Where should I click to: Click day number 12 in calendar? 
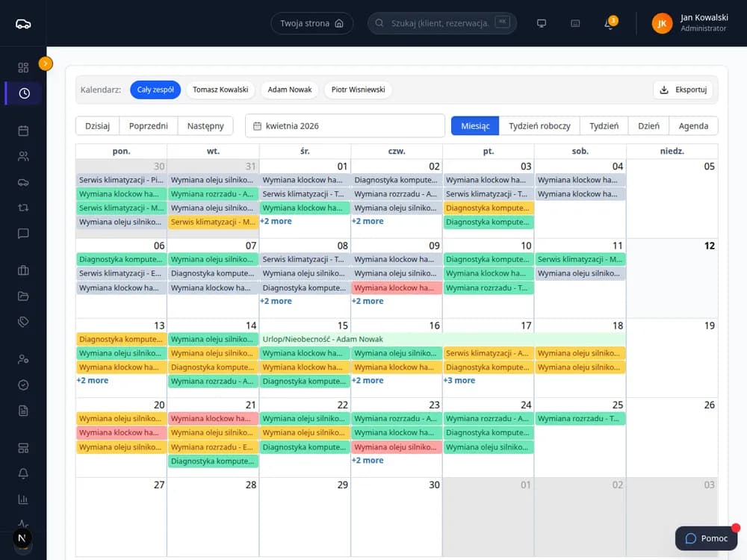point(710,246)
